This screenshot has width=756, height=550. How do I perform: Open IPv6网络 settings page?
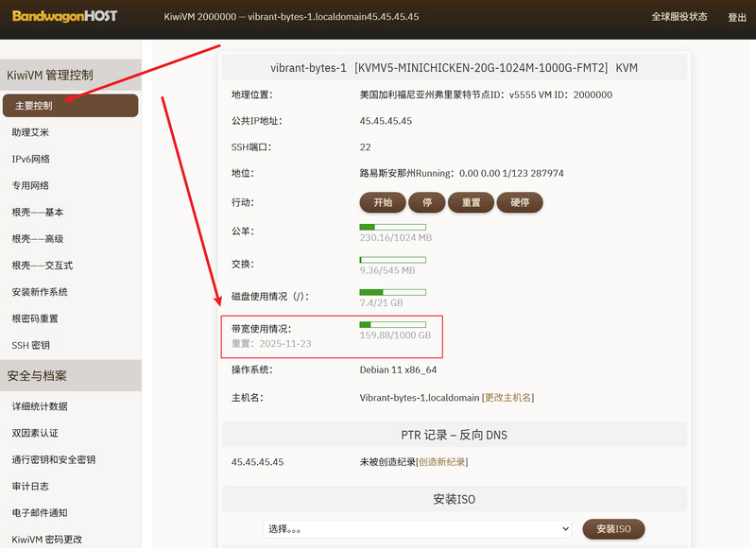(x=30, y=159)
